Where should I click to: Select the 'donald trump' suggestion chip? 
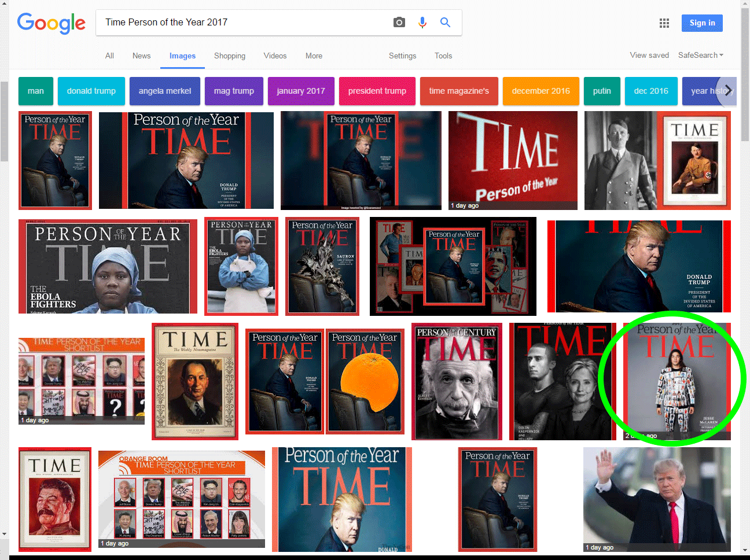[91, 91]
